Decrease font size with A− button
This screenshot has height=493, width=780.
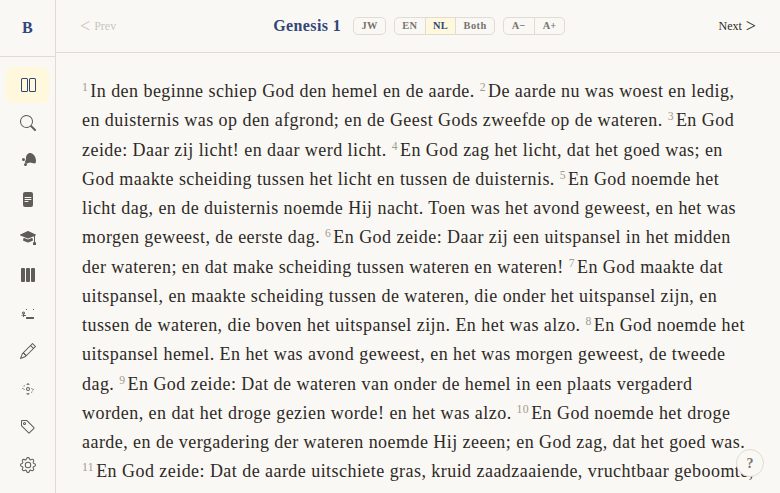[518, 26]
